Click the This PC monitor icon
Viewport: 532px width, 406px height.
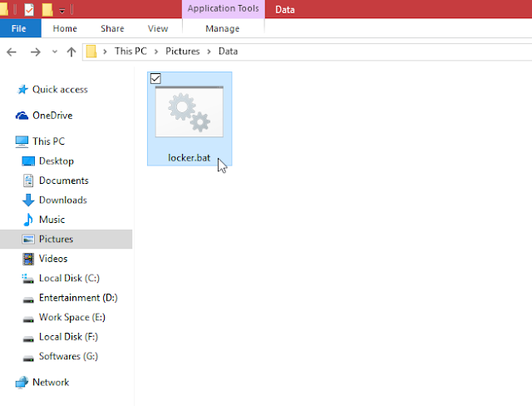pos(22,141)
